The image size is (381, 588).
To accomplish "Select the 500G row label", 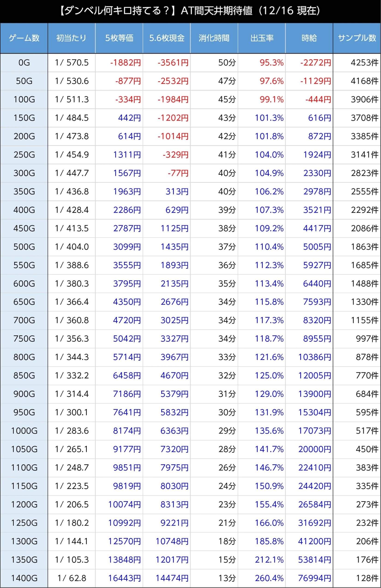I will pyautogui.click(x=24, y=247).
